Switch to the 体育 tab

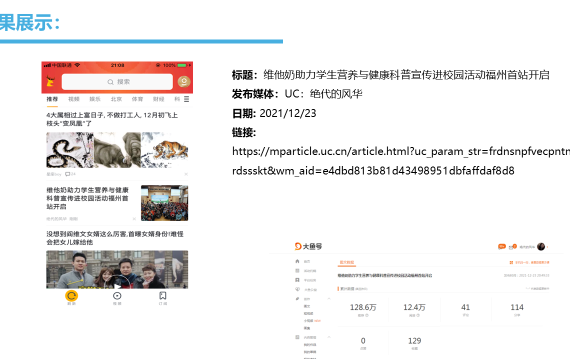point(137,99)
